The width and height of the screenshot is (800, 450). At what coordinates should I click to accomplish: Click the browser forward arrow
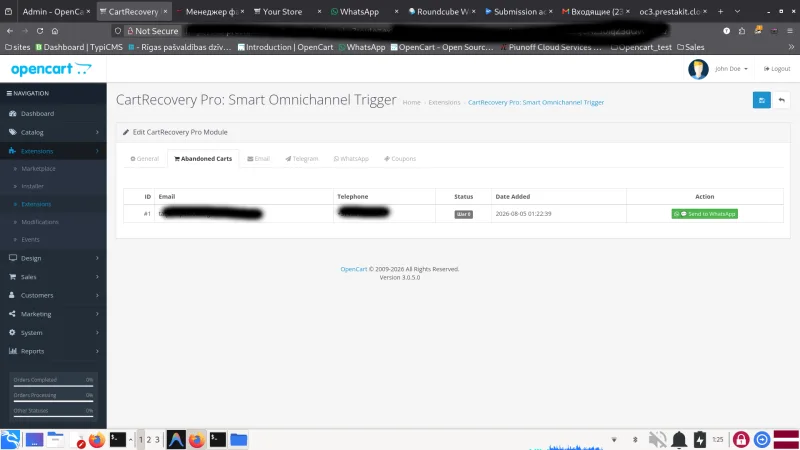coord(24,31)
